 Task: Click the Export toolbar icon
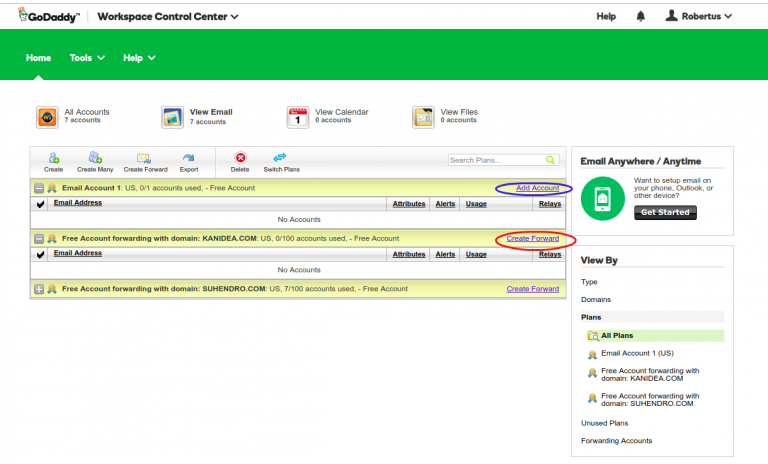189,158
